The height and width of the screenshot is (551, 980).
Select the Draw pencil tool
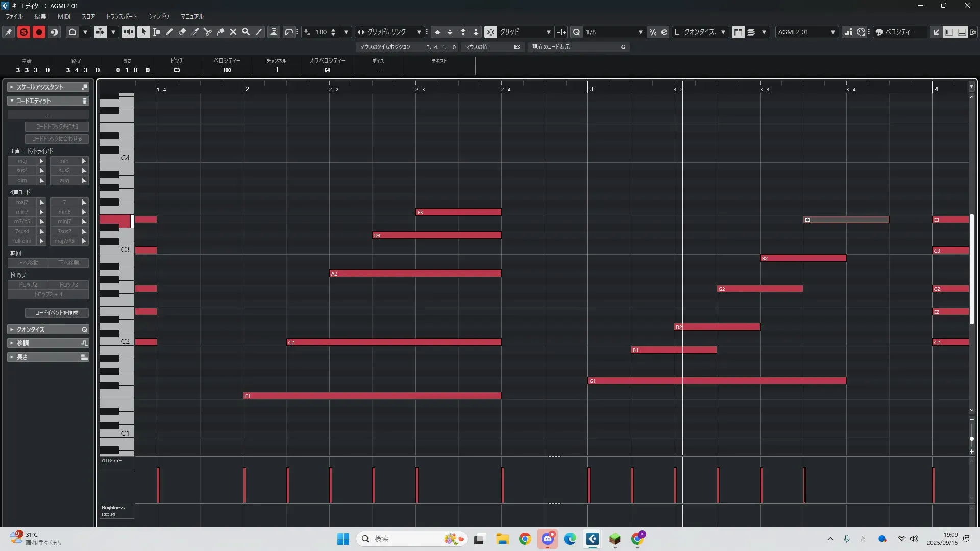(169, 32)
